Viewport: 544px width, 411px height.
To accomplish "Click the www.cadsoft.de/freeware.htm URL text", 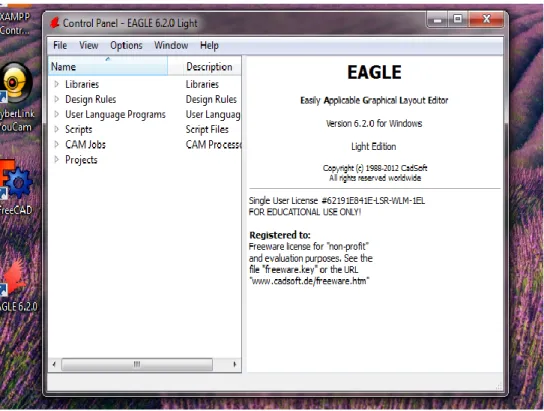I will click(x=309, y=281).
